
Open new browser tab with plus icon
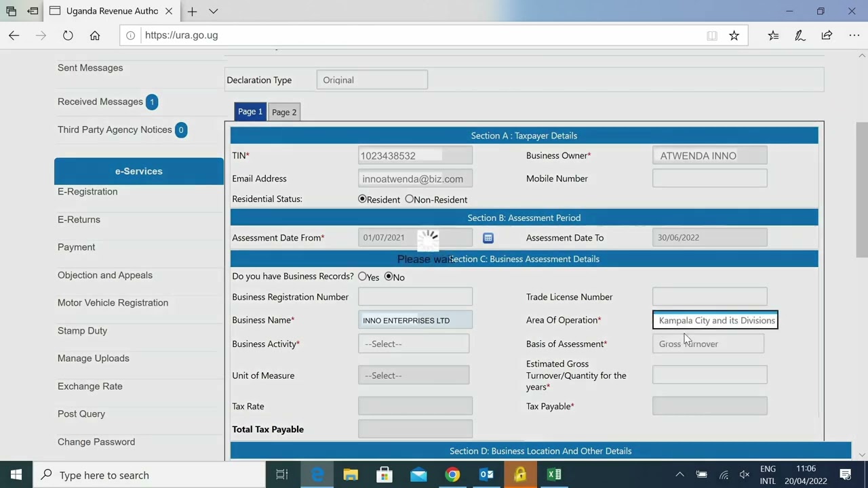click(x=193, y=12)
